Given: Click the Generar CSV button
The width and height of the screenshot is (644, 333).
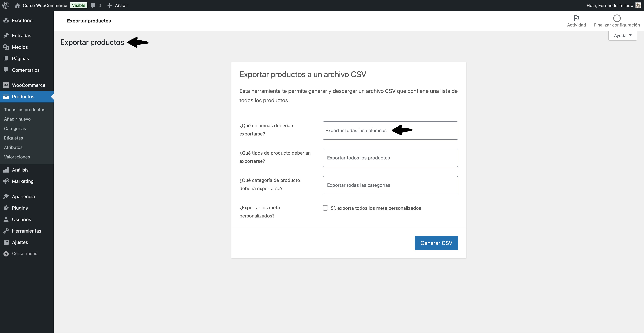Looking at the screenshot, I should tap(436, 243).
